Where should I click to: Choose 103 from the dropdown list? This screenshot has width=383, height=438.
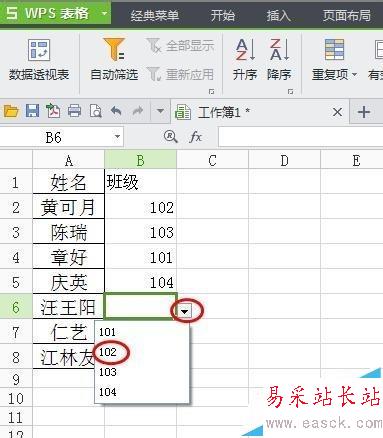pos(142,372)
